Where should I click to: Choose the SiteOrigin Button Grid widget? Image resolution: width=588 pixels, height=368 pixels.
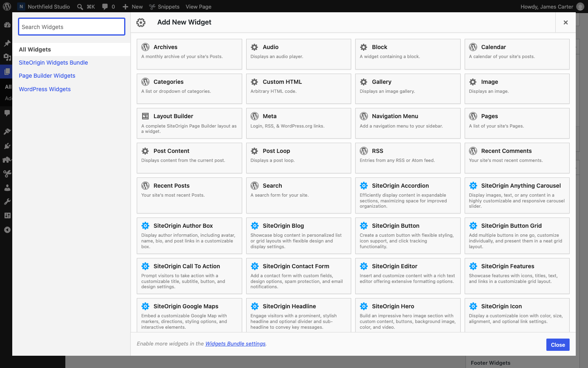click(x=517, y=236)
